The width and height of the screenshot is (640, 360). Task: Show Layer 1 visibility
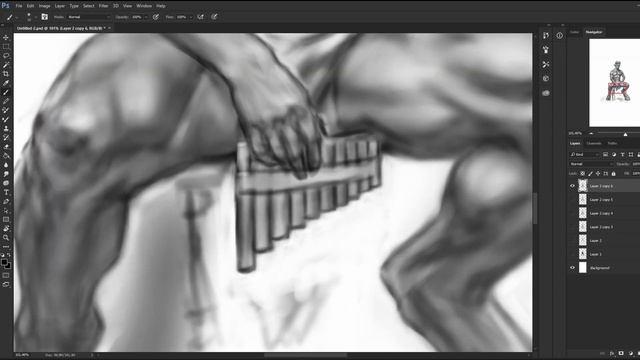(x=572, y=254)
